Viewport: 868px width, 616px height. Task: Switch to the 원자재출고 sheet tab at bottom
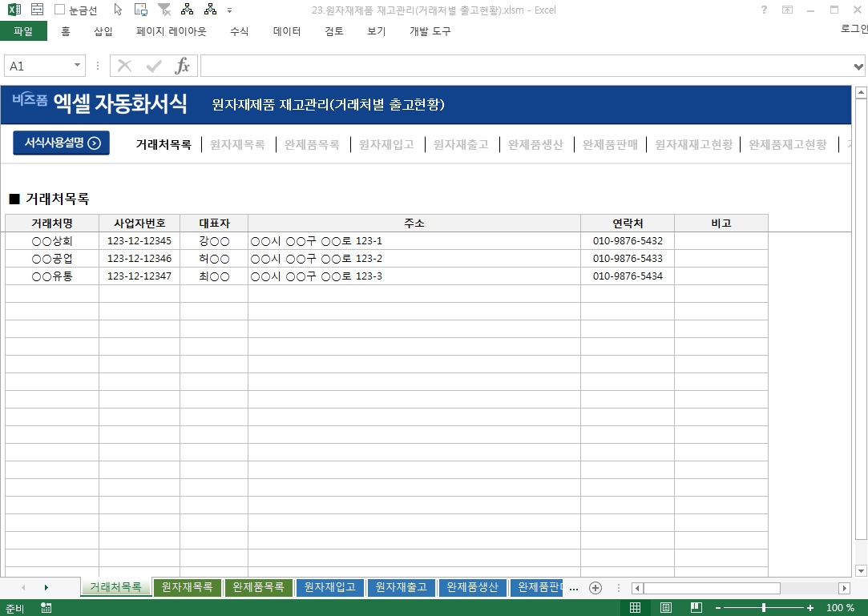point(402,587)
